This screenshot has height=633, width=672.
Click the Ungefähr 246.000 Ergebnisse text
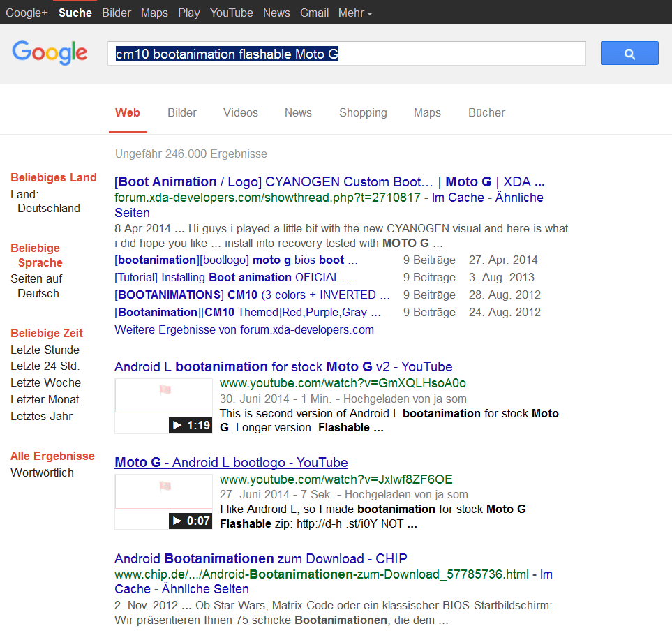[191, 154]
